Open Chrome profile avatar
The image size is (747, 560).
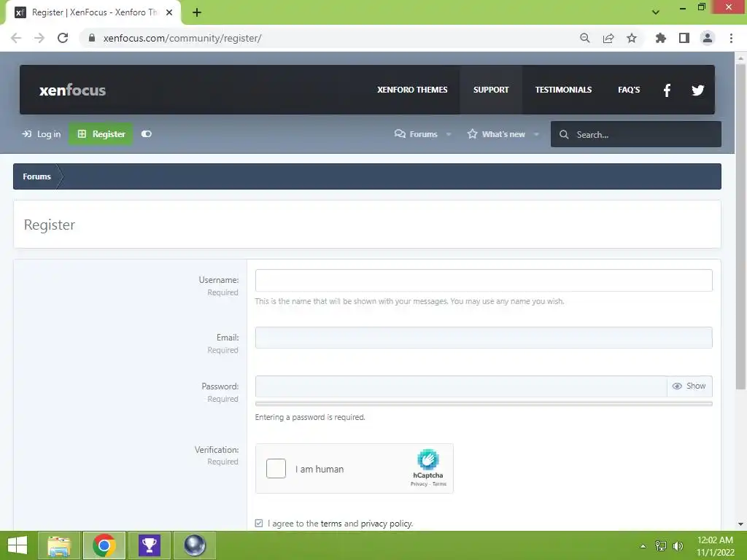pos(708,38)
